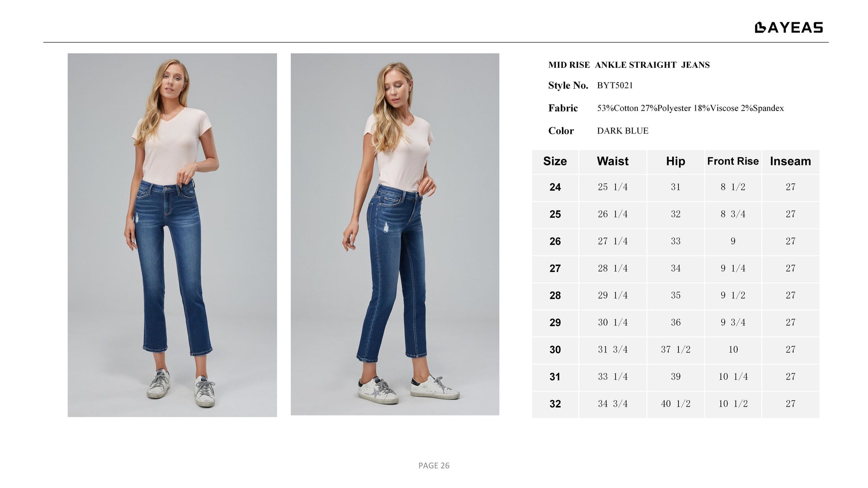Image resolution: width=868 pixels, height=488 pixels.
Task: Click the Front Rise column header
Action: [x=733, y=161]
